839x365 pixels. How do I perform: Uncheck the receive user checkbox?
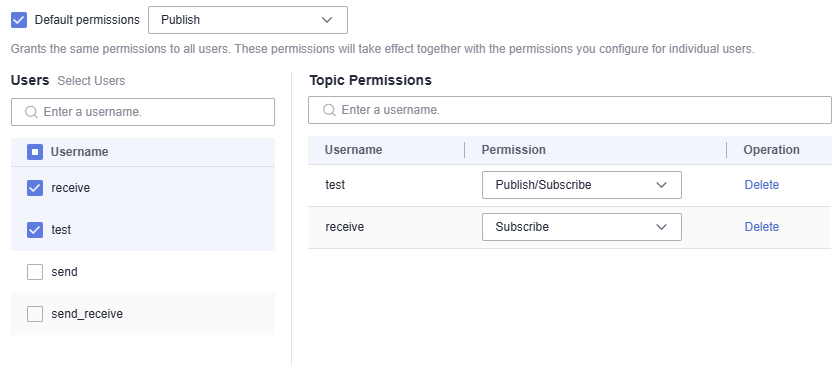click(x=35, y=188)
